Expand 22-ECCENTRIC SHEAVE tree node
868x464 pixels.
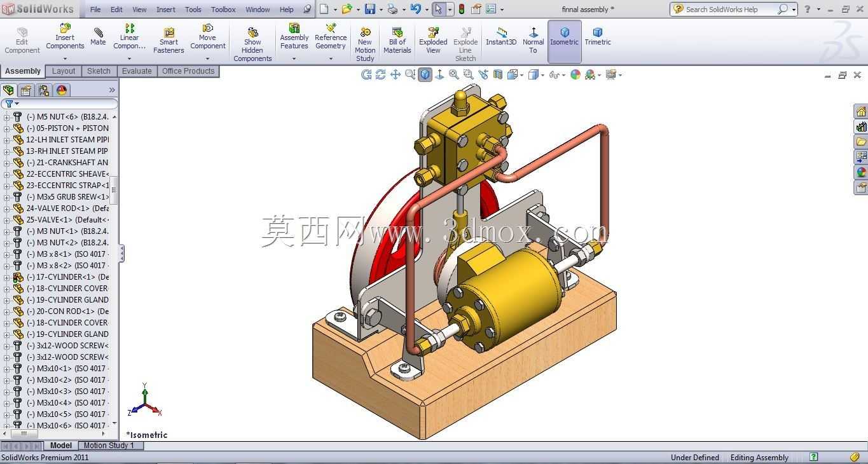6,174
